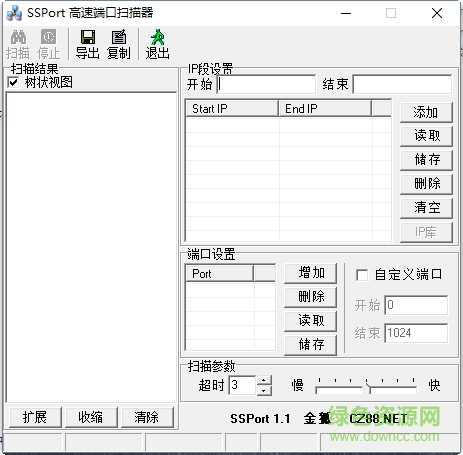The width and height of the screenshot is (463, 455).
Task: Click the 停止 stop icon in toolbar
Action: pos(49,37)
